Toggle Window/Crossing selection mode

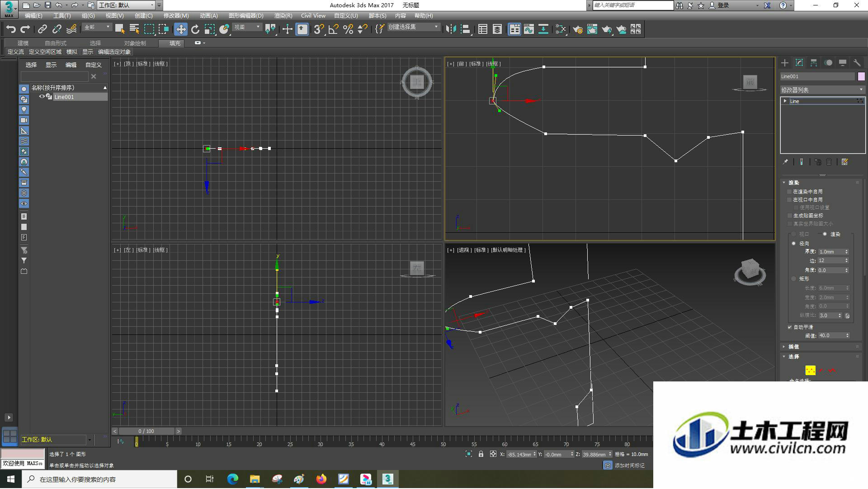(164, 29)
